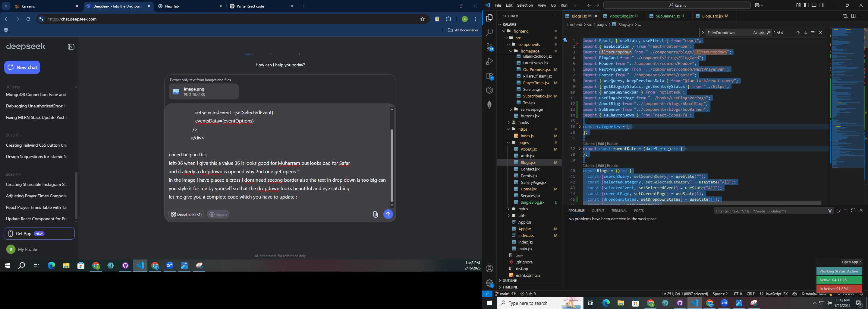Switch to the TERMINAL panel tab
Viewport: 868px width, 309px height.
point(619,211)
